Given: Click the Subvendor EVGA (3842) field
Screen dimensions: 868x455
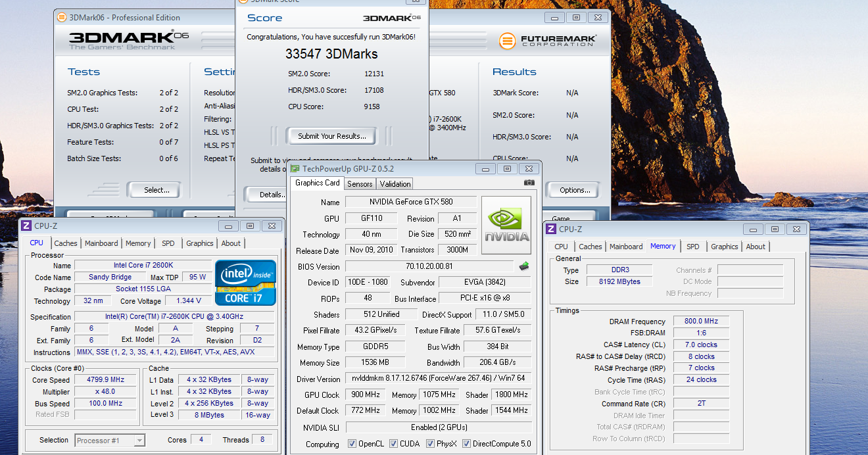Looking at the screenshot, I should coord(484,282).
